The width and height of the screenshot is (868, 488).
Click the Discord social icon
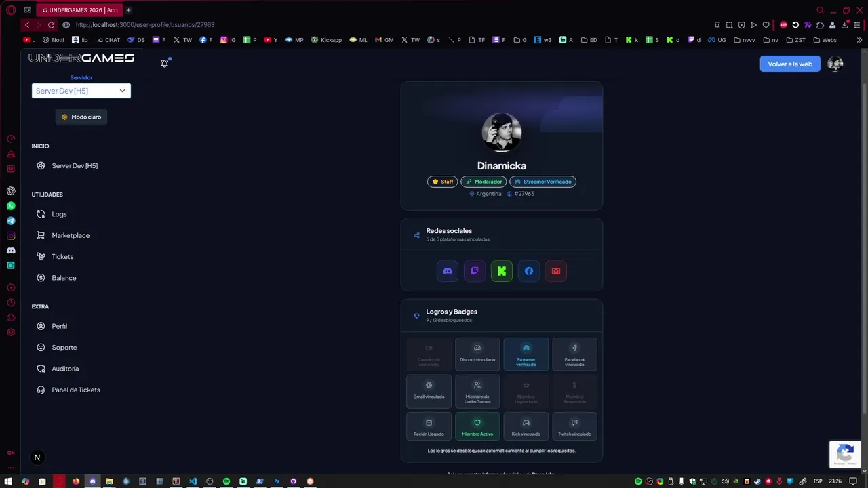click(x=448, y=271)
